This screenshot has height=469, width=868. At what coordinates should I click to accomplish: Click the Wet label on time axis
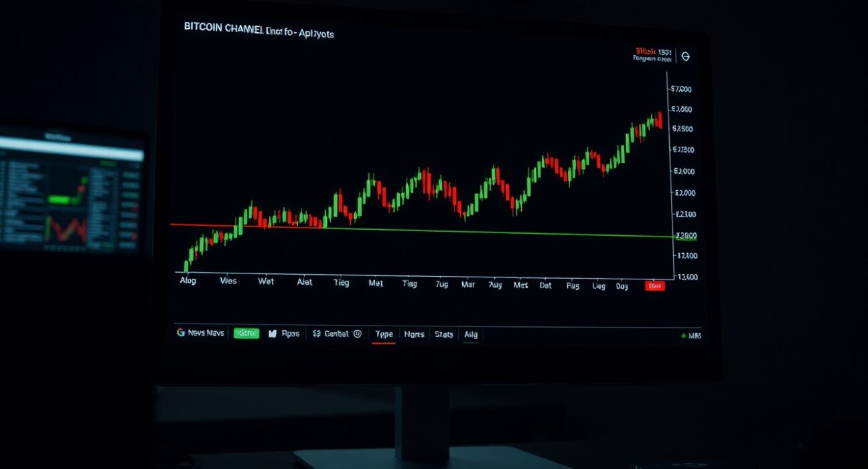point(266,281)
